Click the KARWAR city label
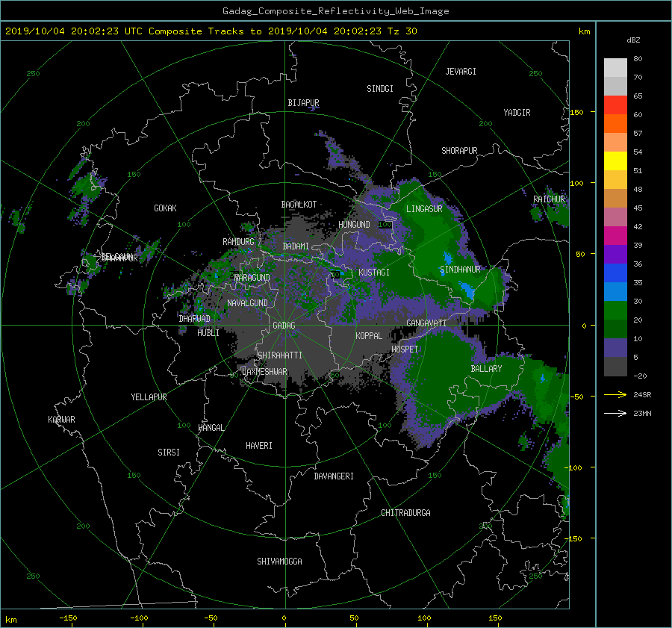This screenshot has width=672, height=628. 61,420
